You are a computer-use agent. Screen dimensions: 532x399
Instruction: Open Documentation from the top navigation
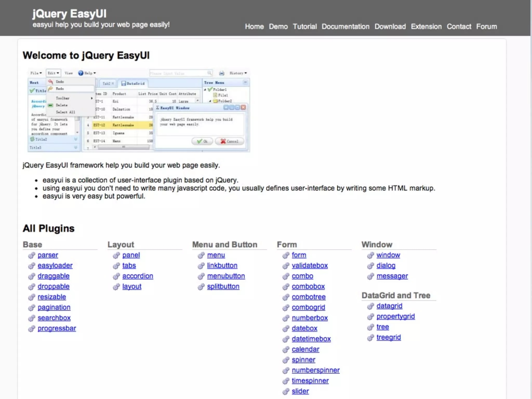pos(345,26)
